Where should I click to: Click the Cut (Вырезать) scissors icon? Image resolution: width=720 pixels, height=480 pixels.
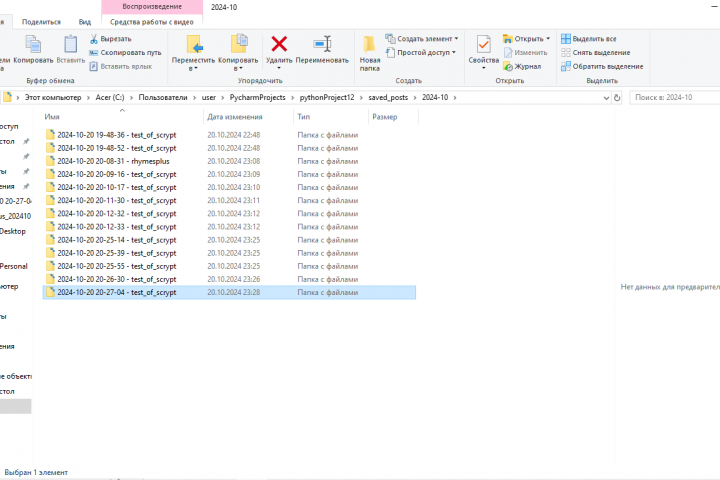[94, 39]
